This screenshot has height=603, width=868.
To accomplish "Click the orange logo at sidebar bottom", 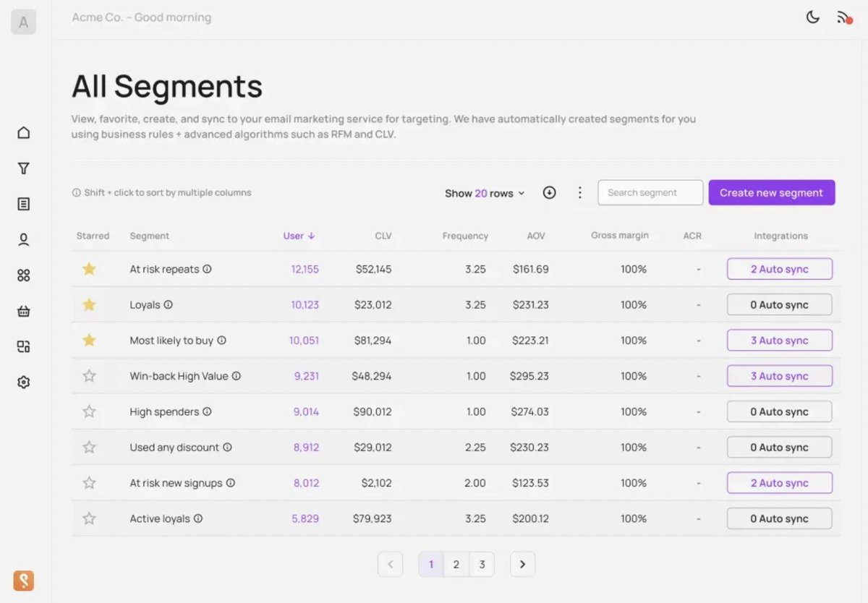I will 23,581.
